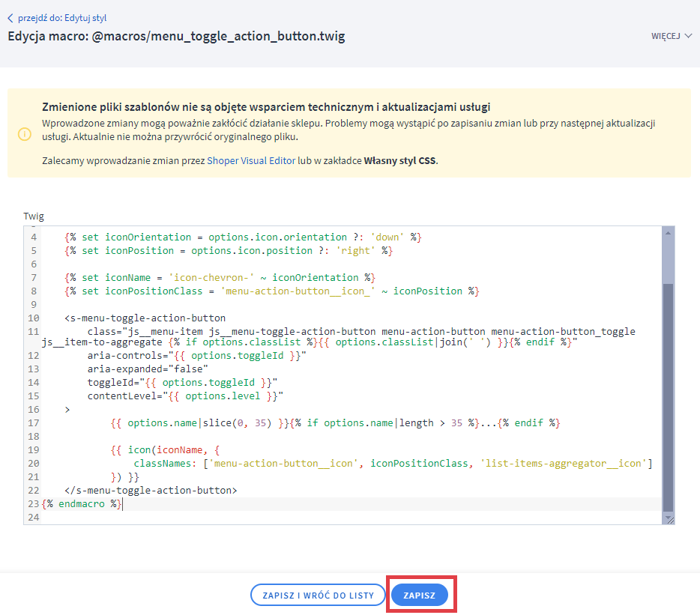
Task: Expand the WIĘCEJ dropdown menu
Action: tap(671, 35)
